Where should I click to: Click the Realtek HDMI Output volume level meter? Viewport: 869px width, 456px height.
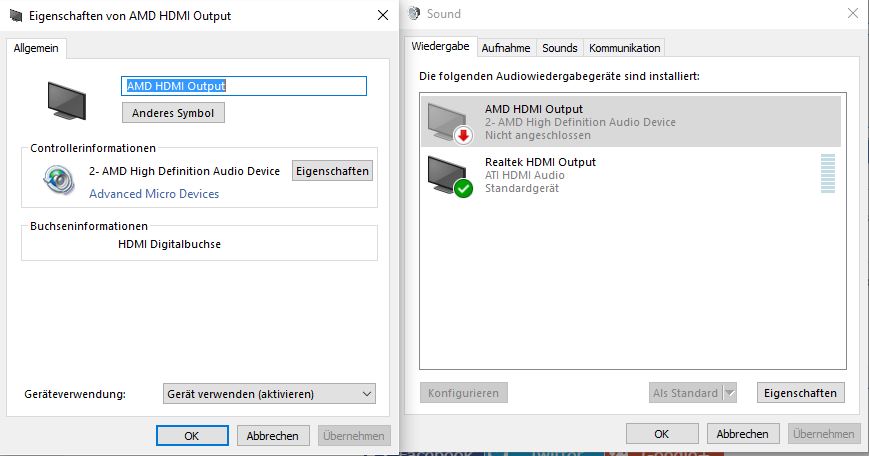pos(827,174)
